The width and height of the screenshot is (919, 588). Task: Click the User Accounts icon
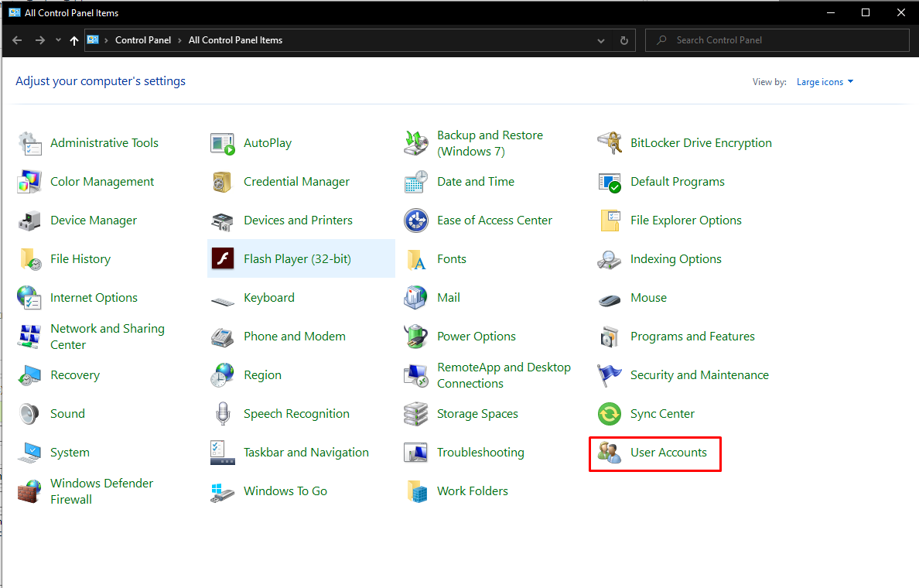[x=610, y=453]
